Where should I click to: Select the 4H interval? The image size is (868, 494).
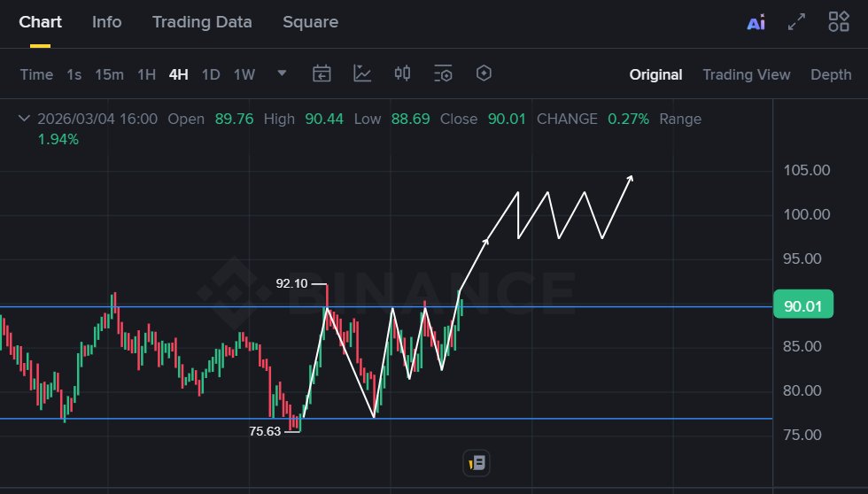179,74
